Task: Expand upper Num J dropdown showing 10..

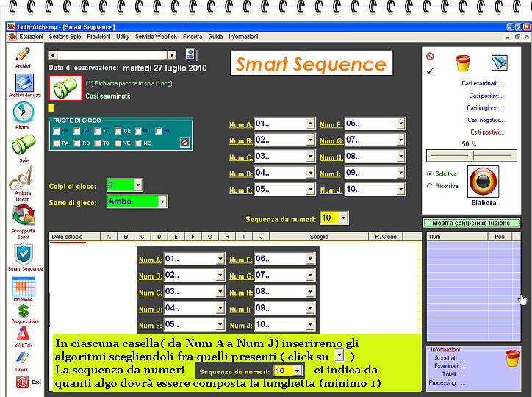Action: point(400,190)
